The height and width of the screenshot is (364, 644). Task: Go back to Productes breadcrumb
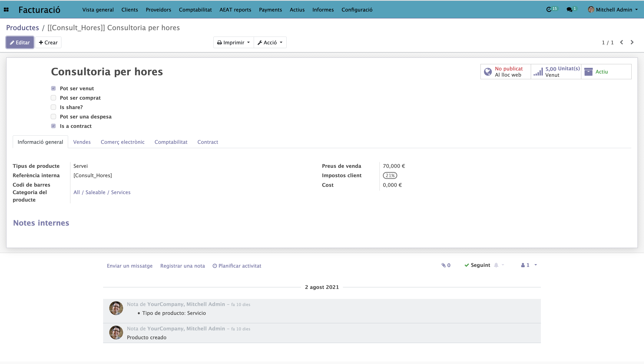22,27
